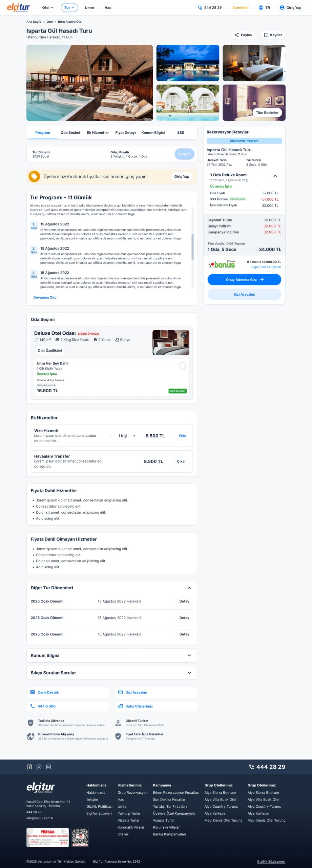The width and height of the screenshot is (312, 868).
Task: Open the Otel dropdown in header
Action: pos(48,7)
